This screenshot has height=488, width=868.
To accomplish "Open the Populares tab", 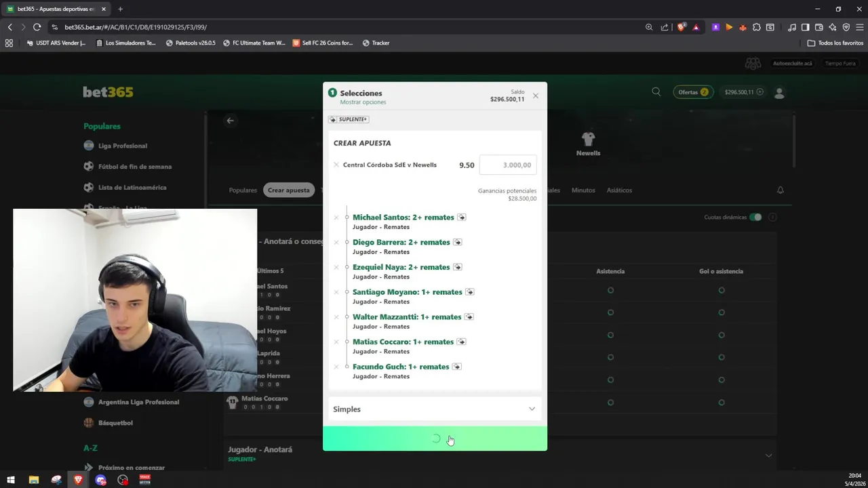I will coord(243,190).
